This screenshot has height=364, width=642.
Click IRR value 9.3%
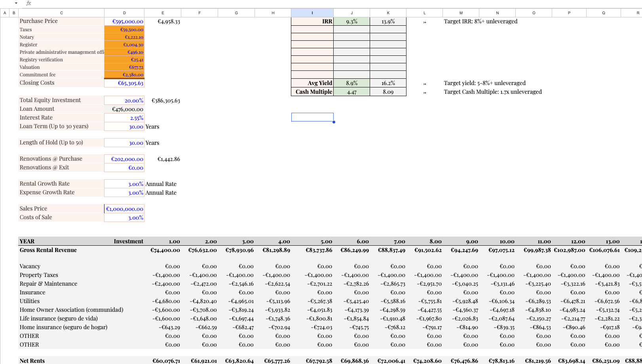(352, 21)
